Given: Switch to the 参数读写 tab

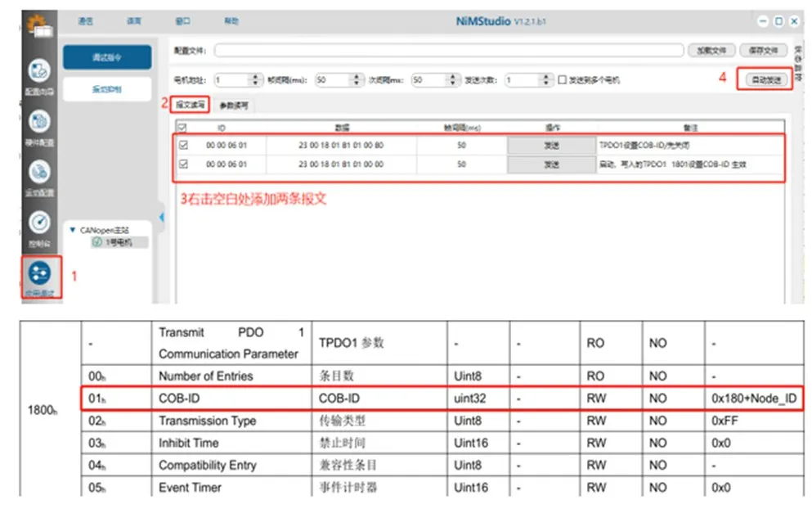Looking at the screenshot, I should click(234, 106).
